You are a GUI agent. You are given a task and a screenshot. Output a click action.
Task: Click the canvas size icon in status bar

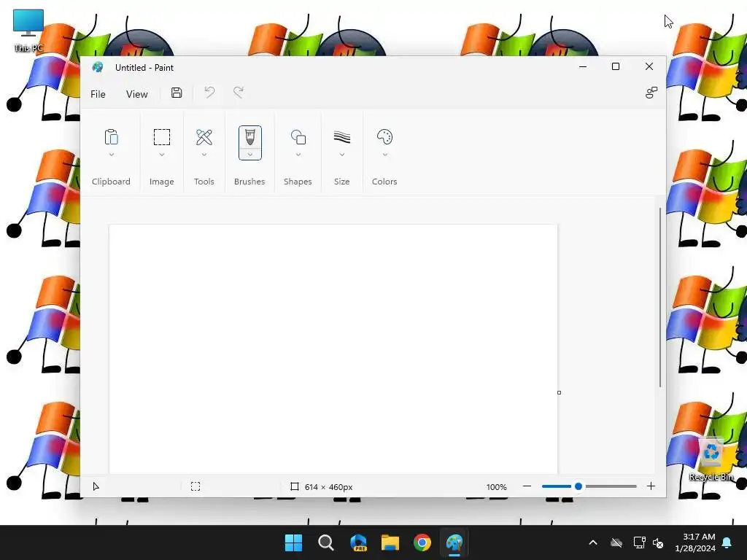pyautogui.click(x=295, y=486)
